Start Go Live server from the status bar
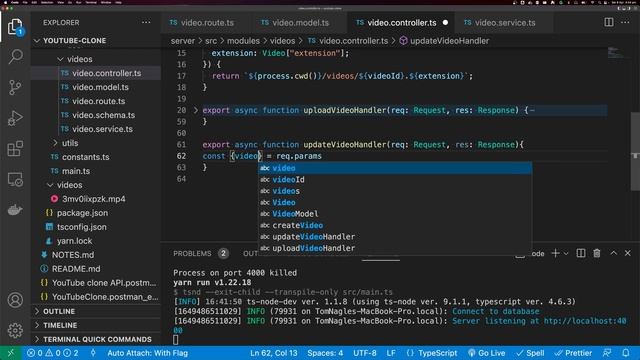The height and width of the screenshot is (360, 640). 487,353
